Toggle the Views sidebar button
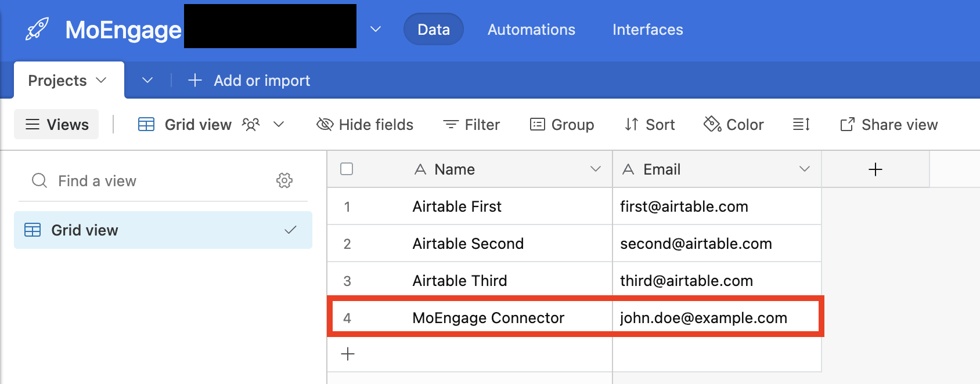This screenshot has width=980, height=384. click(x=56, y=124)
